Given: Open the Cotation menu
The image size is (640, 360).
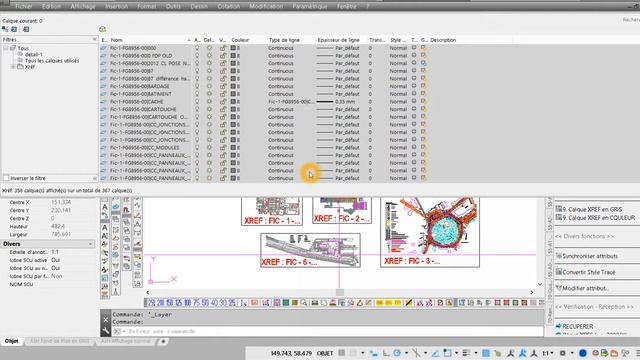Looking at the screenshot, I should pyautogui.click(x=229, y=7).
